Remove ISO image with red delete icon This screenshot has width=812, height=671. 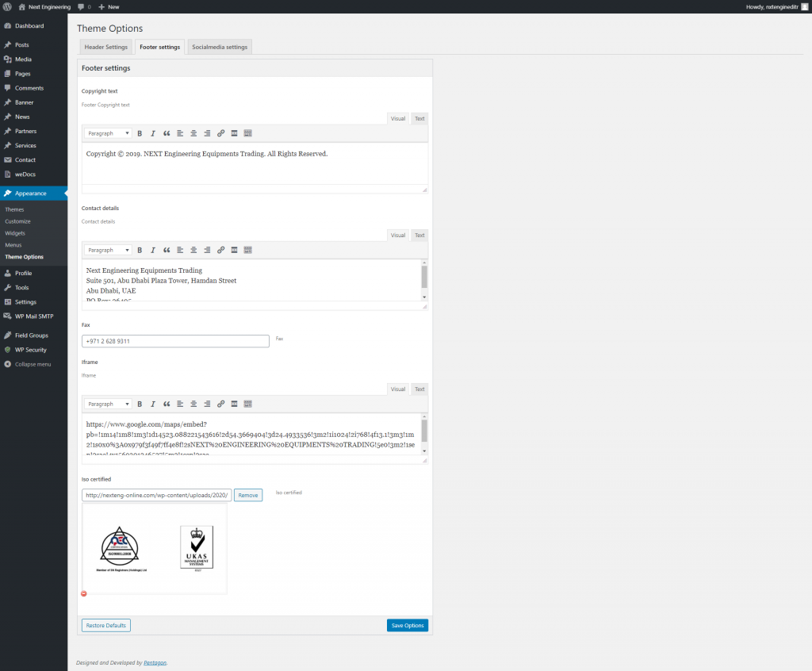[84, 593]
